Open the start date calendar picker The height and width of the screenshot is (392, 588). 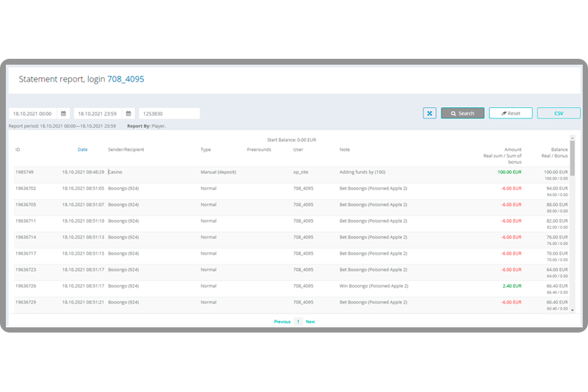coord(63,114)
